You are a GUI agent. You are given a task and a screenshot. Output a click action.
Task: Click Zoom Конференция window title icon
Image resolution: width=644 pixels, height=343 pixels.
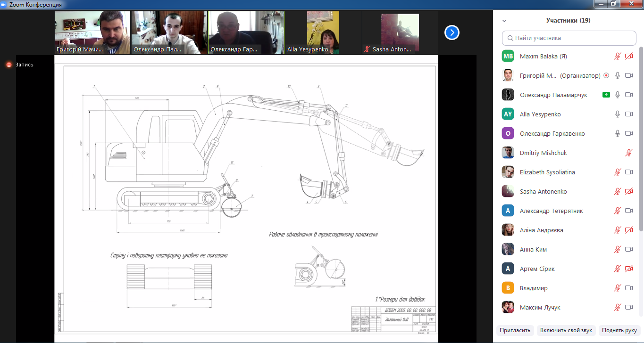pos(4,4)
